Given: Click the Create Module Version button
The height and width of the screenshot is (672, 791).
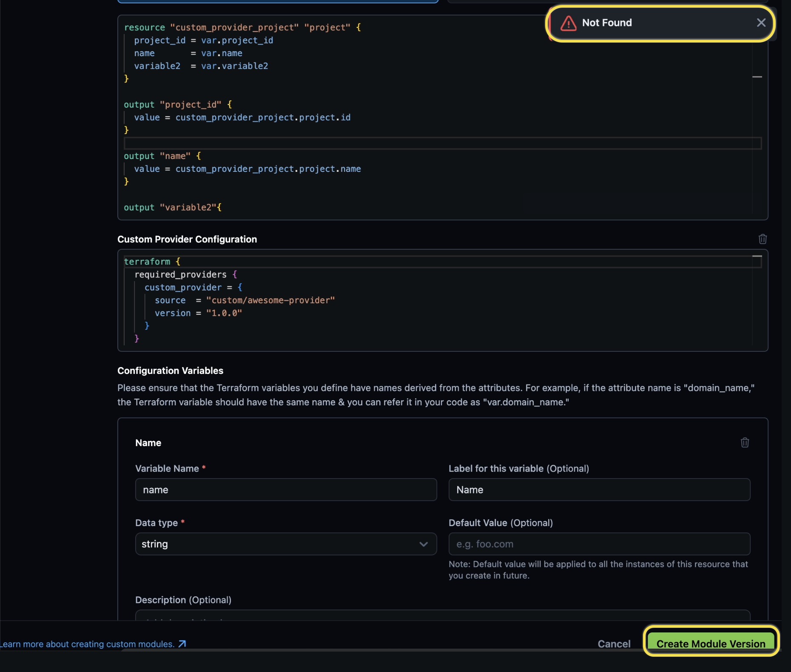Looking at the screenshot, I should point(711,644).
